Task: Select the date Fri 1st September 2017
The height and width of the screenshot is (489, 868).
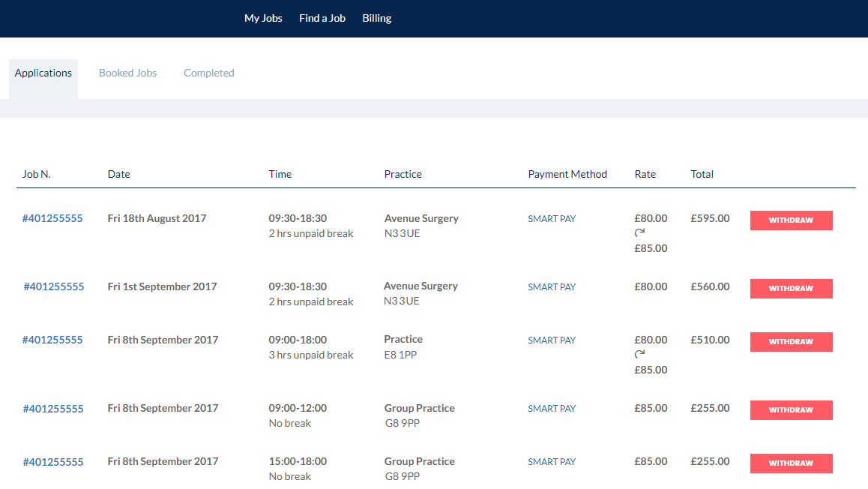Action: coord(162,286)
